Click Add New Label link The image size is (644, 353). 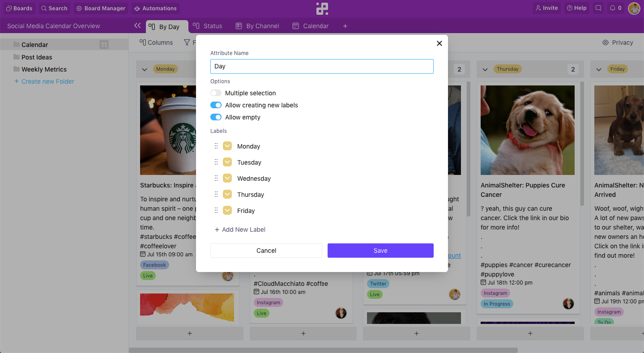[x=240, y=230]
